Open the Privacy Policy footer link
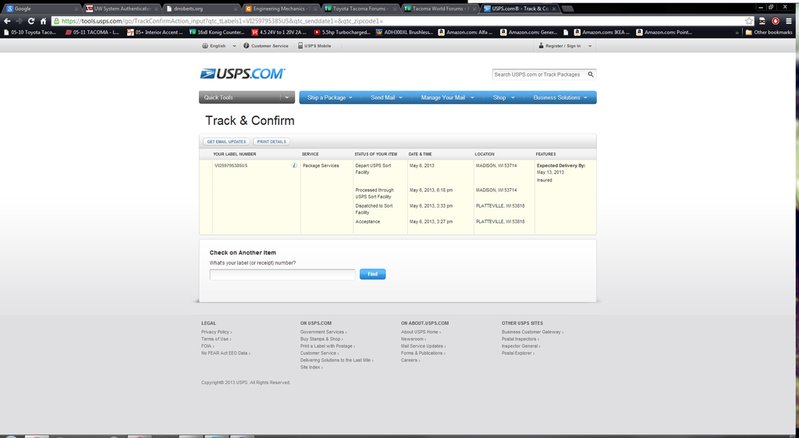The width and height of the screenshot is (799, 438). pos(216,332)
